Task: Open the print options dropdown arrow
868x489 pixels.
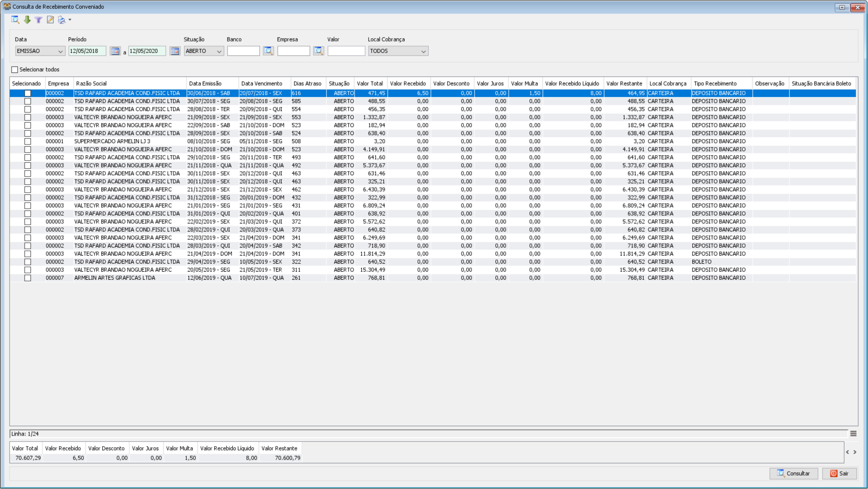Action: tap(70, 20)
